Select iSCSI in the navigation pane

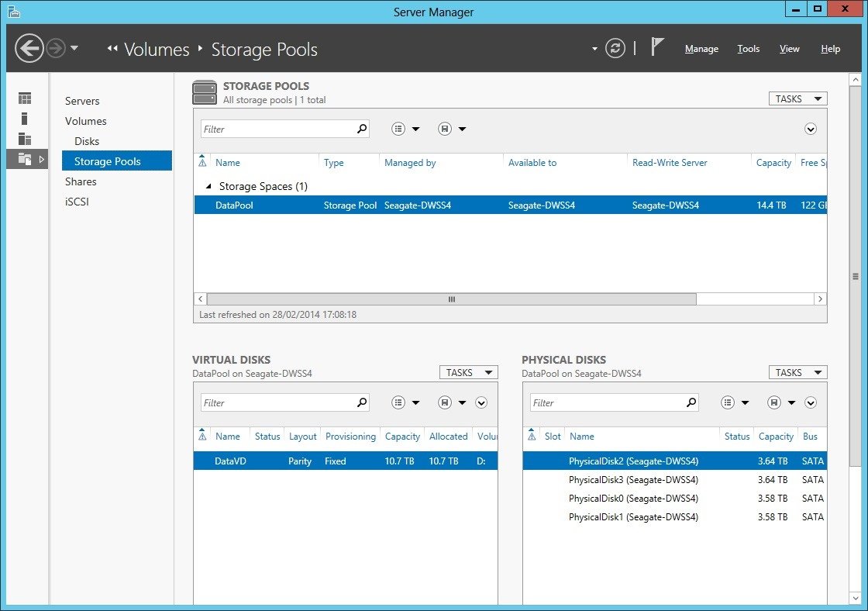(x=77, y=202)
